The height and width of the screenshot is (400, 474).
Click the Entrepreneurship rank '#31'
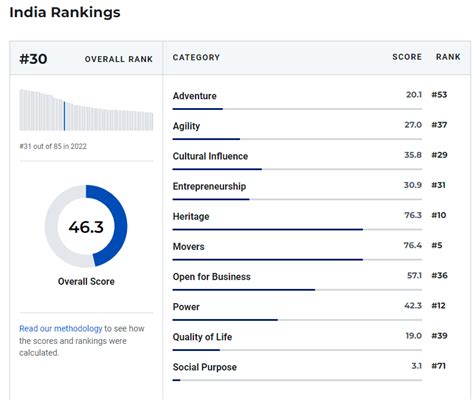[438, 185]
